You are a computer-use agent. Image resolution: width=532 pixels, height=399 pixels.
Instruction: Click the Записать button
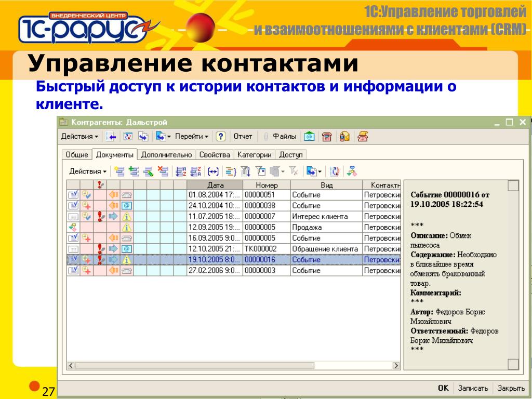tap(473, 388)
